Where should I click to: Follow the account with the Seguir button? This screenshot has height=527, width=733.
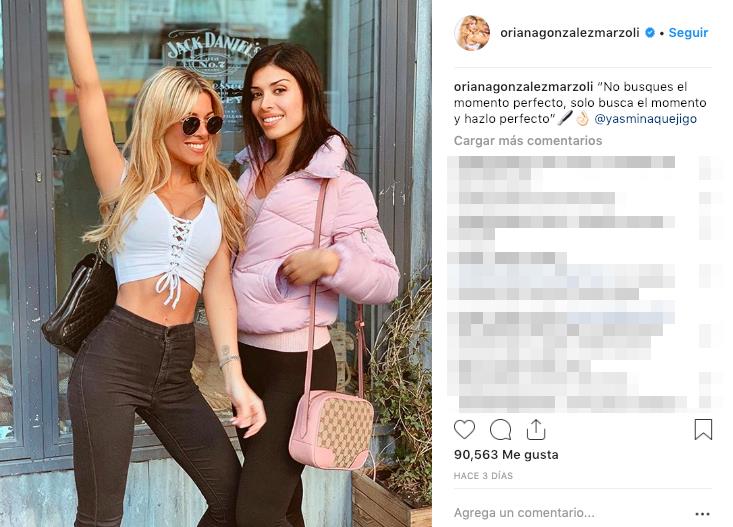tap(688, 33)
